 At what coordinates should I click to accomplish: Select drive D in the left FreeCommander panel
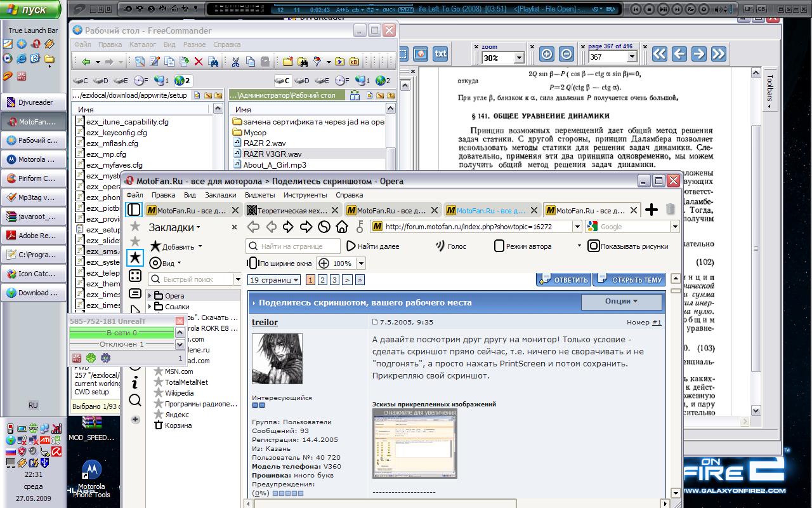tap(101, 81)
